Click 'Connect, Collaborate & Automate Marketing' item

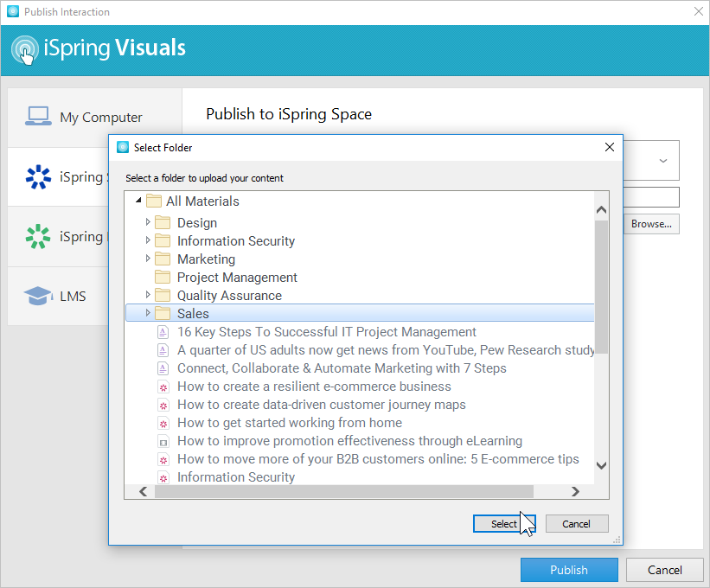click(342, 368)
